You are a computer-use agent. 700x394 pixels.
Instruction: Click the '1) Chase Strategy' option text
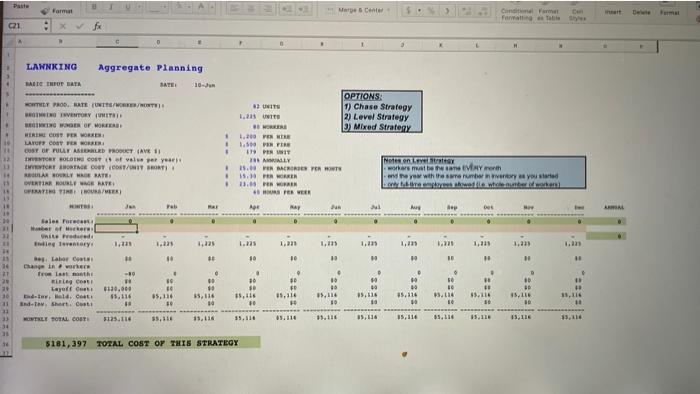[378, 107]
